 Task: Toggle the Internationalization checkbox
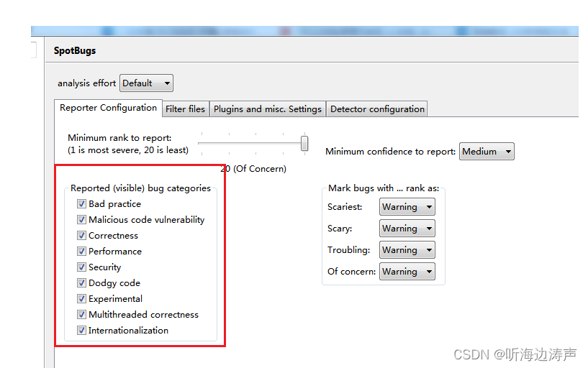(81, 330)
